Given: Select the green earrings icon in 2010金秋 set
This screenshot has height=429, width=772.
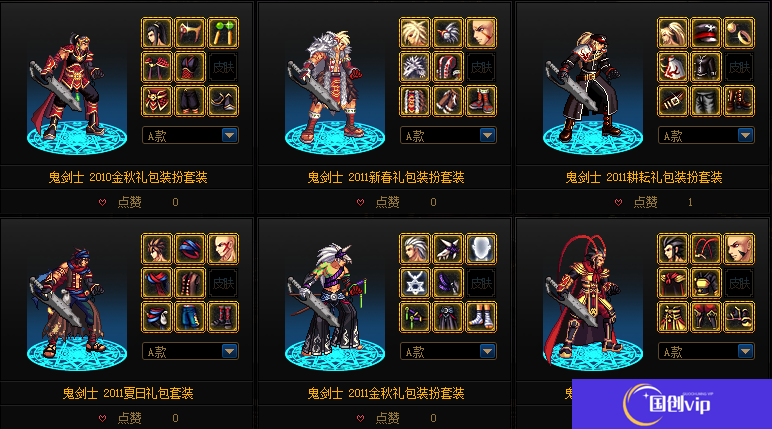Looking at the screenshot, I should coord(223,33).
